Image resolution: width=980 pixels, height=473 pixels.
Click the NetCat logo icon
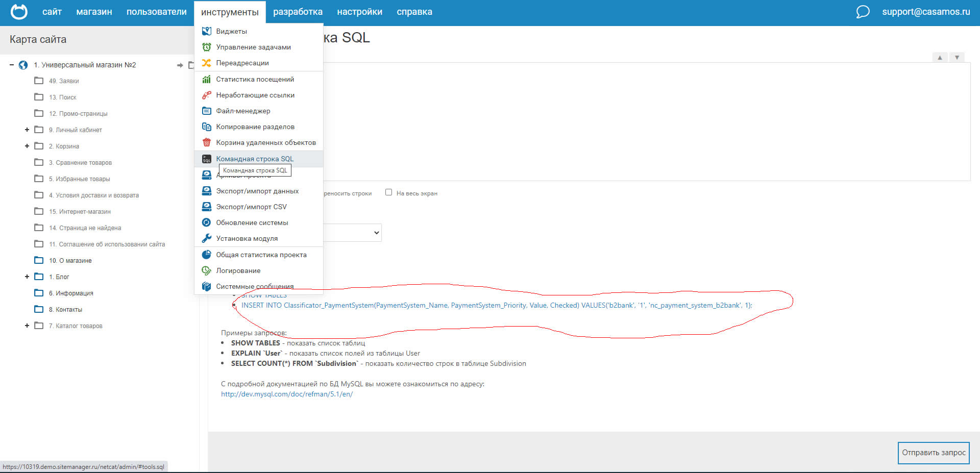coord(19,12)
